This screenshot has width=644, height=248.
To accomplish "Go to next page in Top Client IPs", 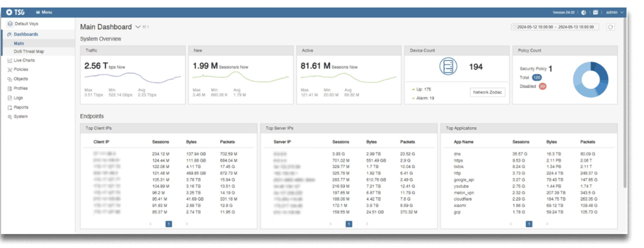I will tap(187, 223).
